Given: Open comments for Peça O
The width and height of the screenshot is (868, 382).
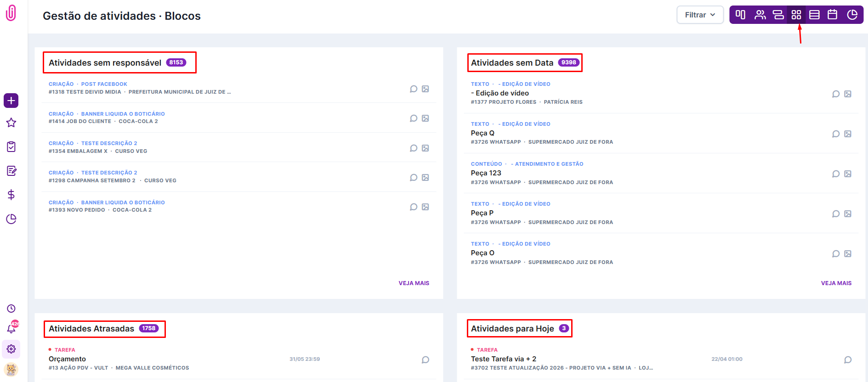Looking at the screenshot, I should click(x=836, y=253).
